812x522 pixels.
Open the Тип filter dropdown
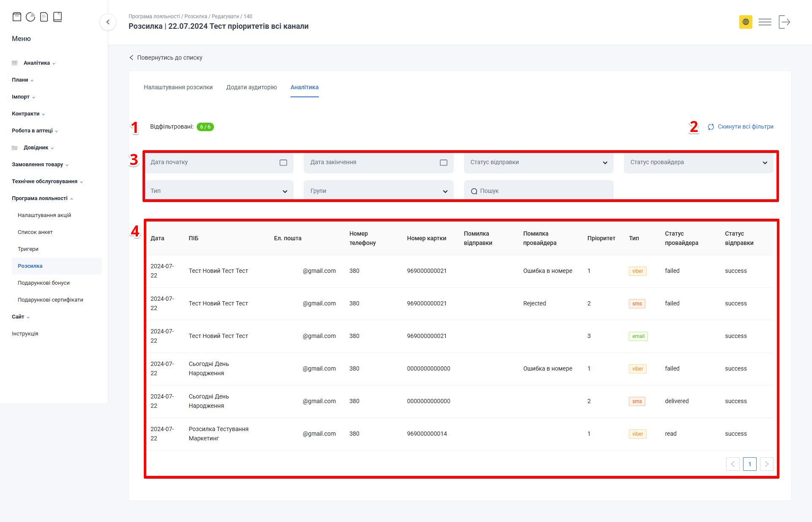(219, 191)
